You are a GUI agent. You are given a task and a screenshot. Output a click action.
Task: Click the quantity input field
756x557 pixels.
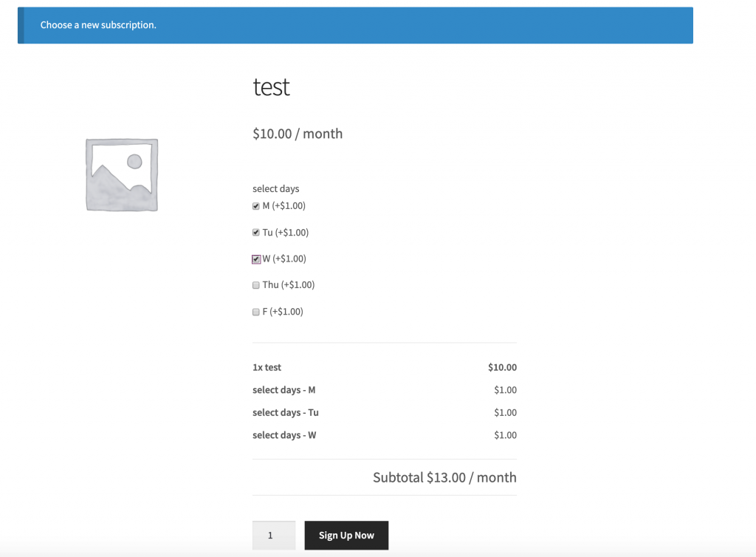pyautogui.click(x=274, y=536)
